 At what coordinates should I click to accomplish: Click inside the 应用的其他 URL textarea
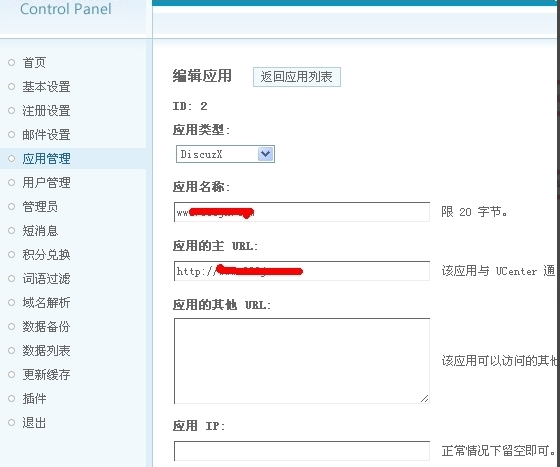[x=302, y=361]
